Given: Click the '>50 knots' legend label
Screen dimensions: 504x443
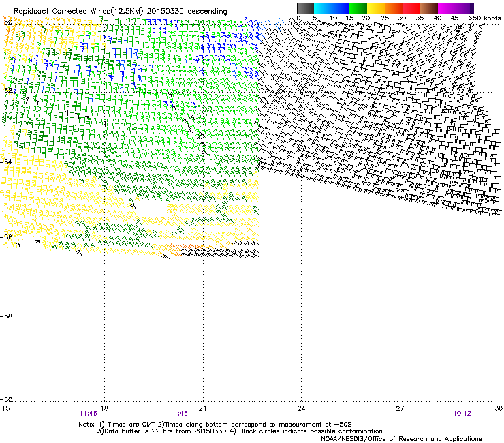Looking at the screenshot, I should (x=484, y=18).
